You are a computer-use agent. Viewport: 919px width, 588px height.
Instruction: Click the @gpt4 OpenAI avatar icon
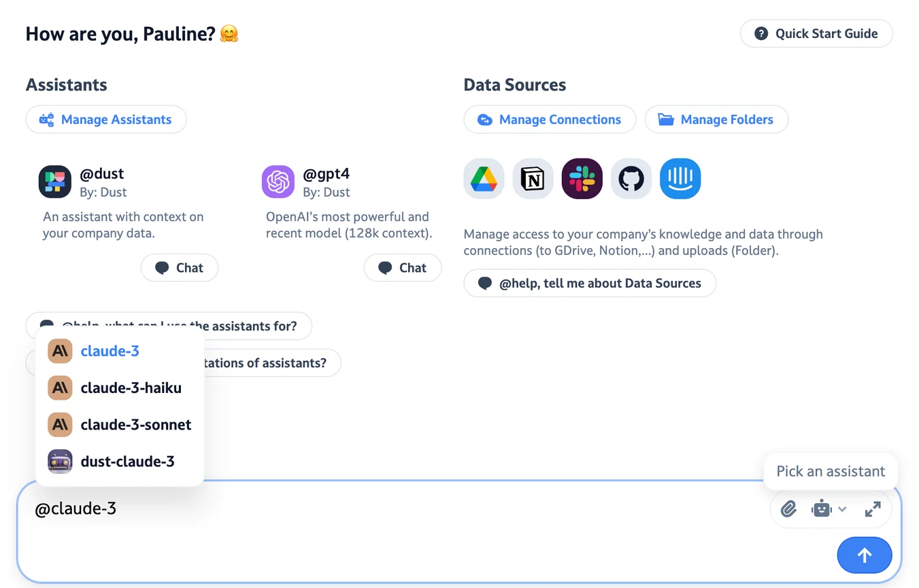278,181
